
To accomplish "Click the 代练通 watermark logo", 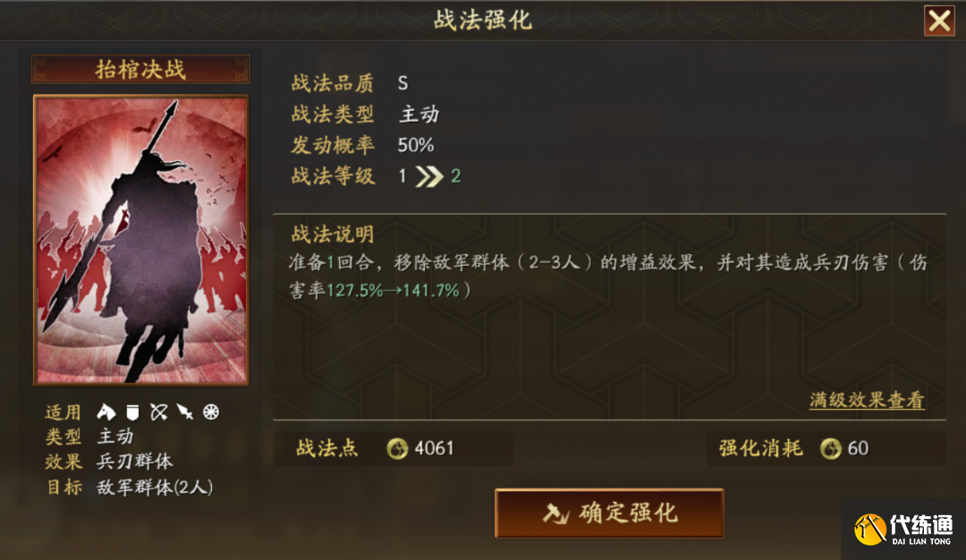I will [903, 530].
